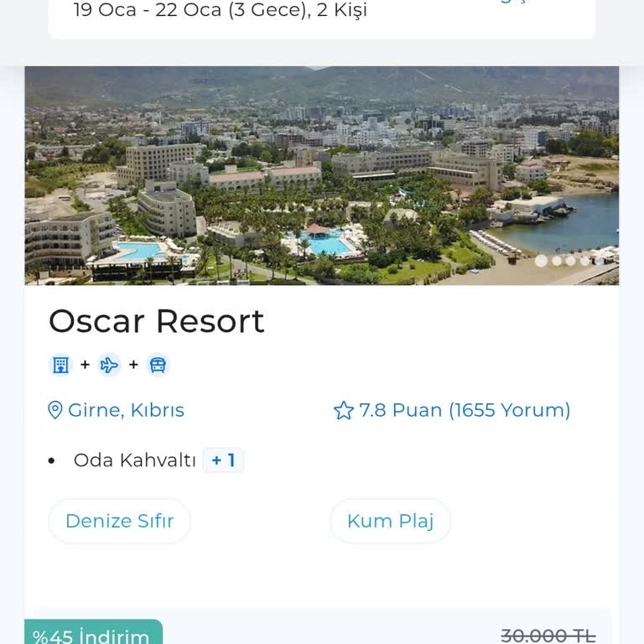Show the fourth carousel photo dot

(x=585, y=261)
